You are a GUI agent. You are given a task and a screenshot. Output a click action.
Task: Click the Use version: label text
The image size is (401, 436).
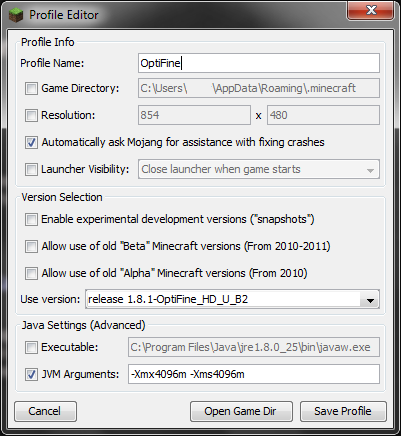click(50, 299)
